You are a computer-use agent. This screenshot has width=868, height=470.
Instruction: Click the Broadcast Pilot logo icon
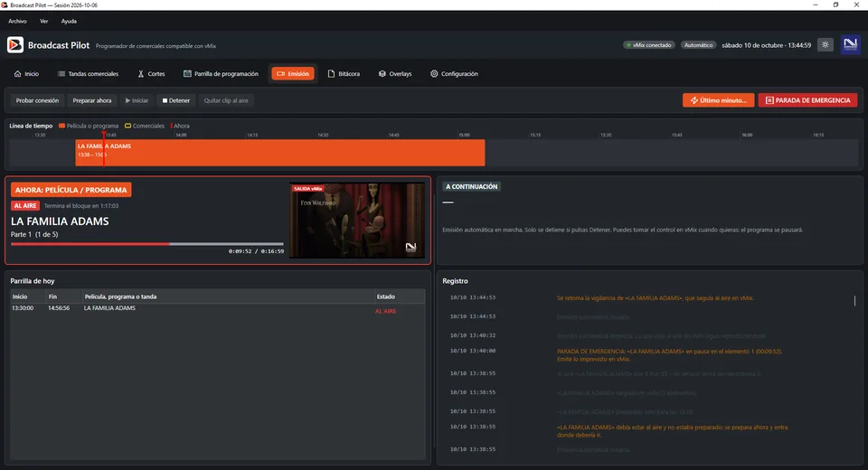(x=15, y=45)
